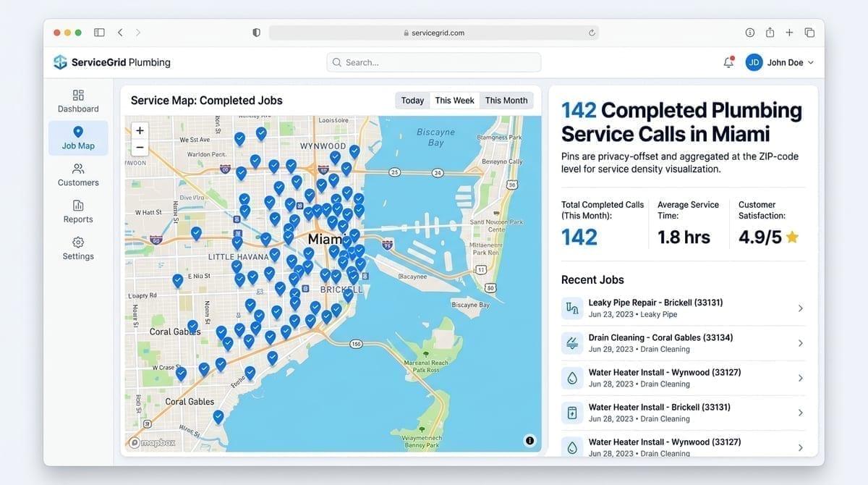Viewport: 868px width, 485px height.
Task: Click the Leaky Pipe Repair job icon
Action: (571, 308)
